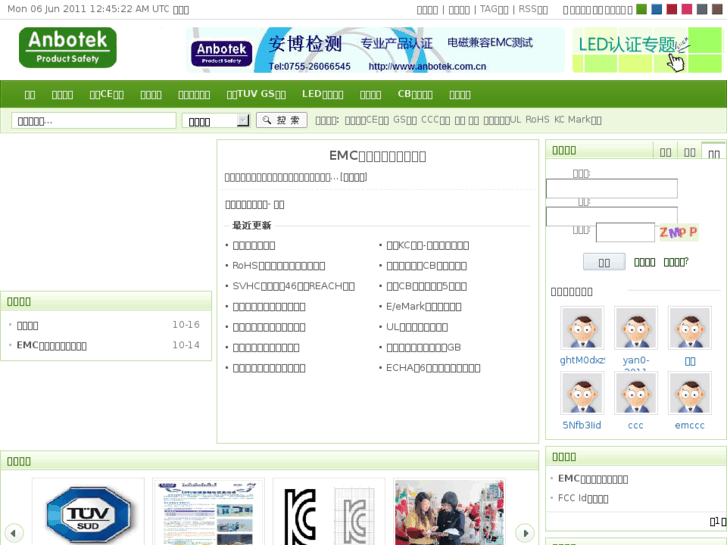Click the username field in login panel
This screenshot has height=545, width=727.
coord(612,188)
